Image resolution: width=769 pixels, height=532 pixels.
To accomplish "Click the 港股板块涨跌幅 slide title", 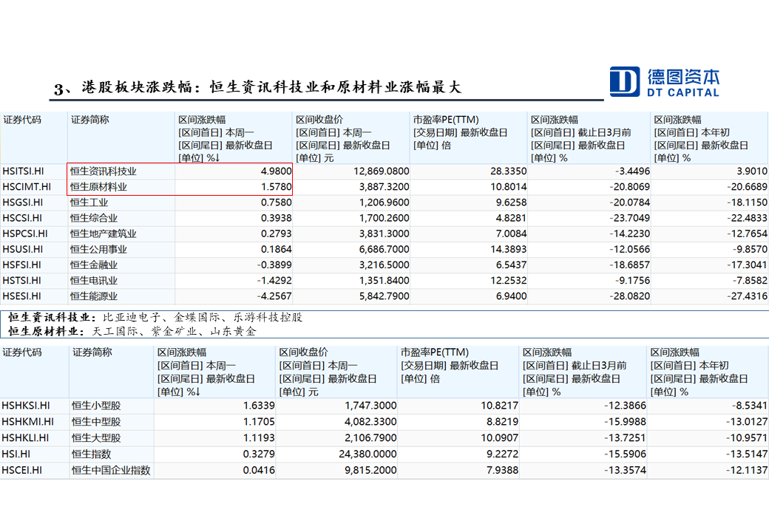I will pos(257,88).
